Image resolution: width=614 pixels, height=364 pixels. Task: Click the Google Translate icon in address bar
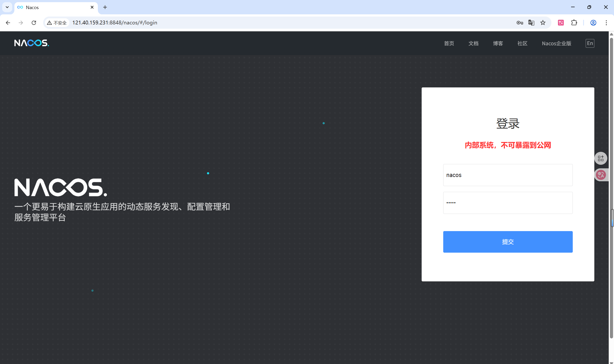point(531,23)
